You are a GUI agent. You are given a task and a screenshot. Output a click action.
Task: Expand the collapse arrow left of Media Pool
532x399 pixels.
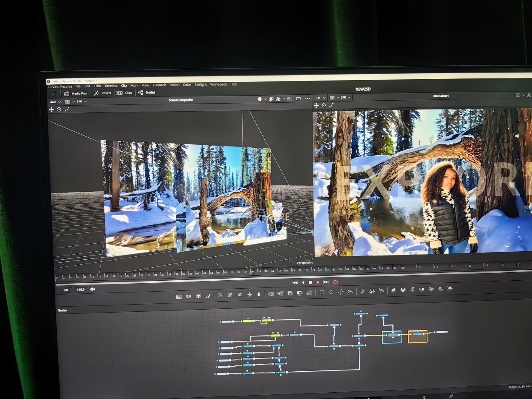point(54,94)
